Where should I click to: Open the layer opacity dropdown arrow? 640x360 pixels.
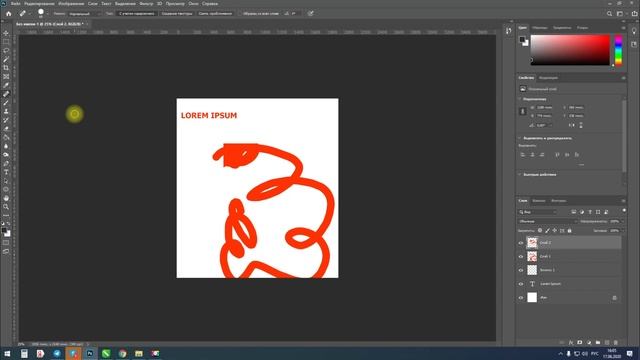(622, 221)
